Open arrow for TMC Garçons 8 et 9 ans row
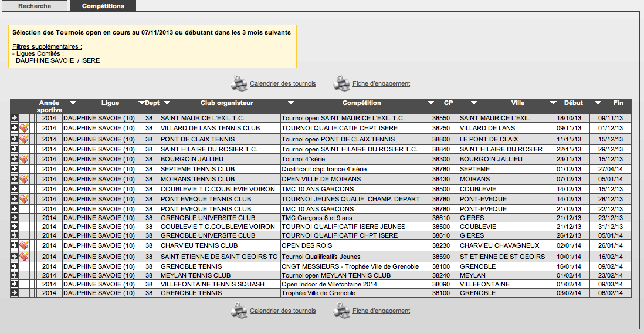 click(15, 218)
